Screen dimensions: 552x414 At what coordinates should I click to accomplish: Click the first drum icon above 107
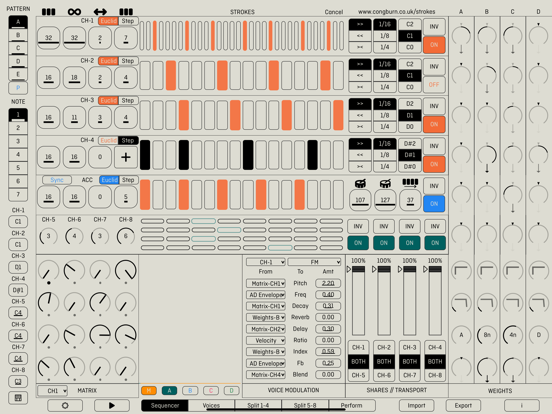point(360,183)
